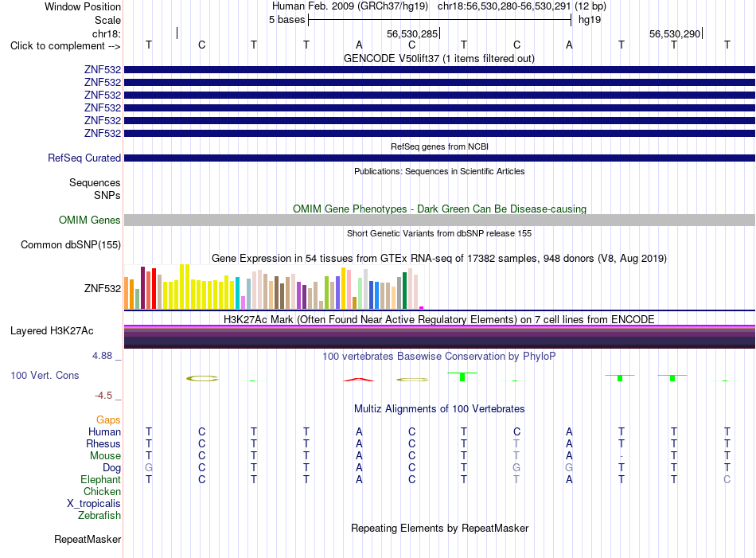
Task: Click the gray OMIM Genes bar
Action: tap(439, 220)
